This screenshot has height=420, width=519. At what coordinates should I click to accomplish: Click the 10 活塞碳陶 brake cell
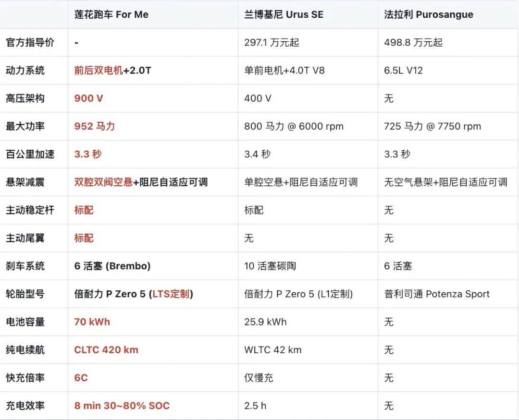coord(270,266)
